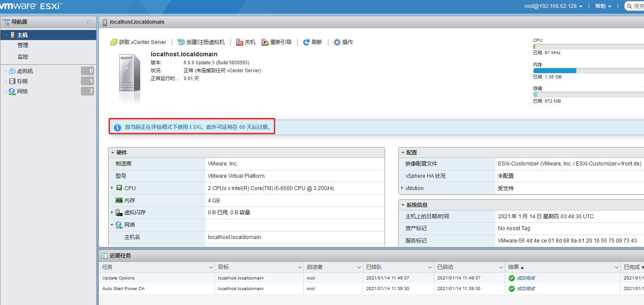Click the green success icon for Auto Start Power On
644x305 pixels.
(512, 289)
